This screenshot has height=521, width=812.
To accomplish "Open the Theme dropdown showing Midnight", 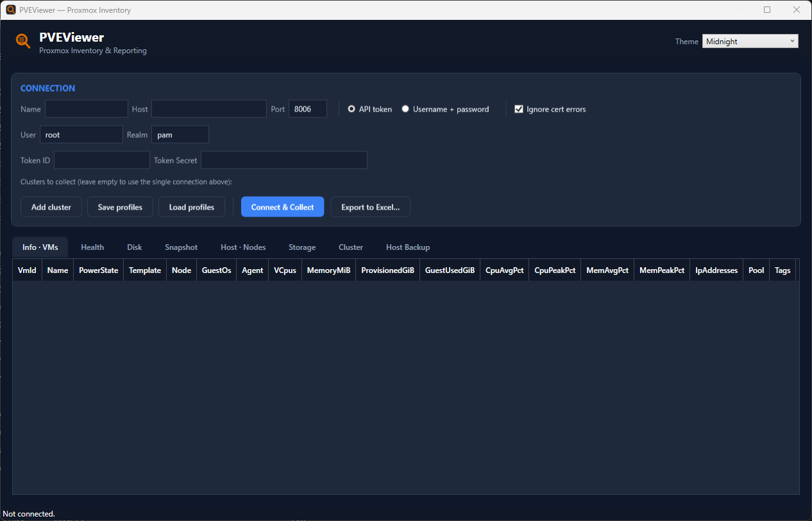I will point(750,42).
